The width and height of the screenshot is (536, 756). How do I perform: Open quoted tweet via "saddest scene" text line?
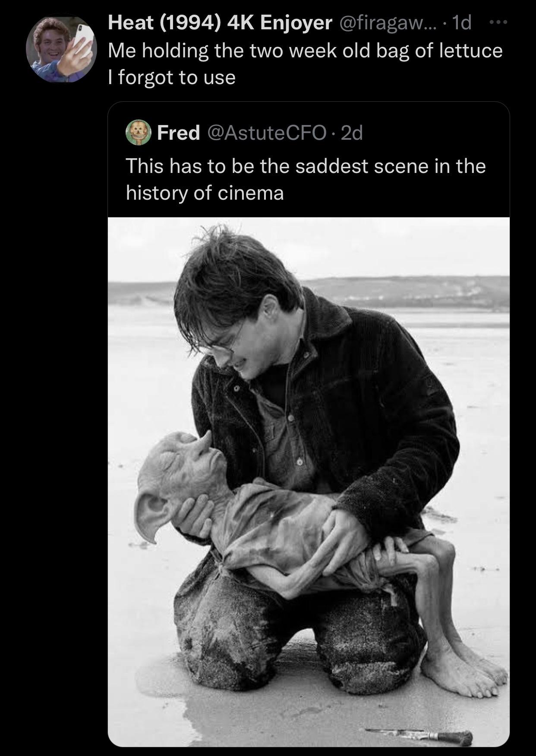coord(306,166)
